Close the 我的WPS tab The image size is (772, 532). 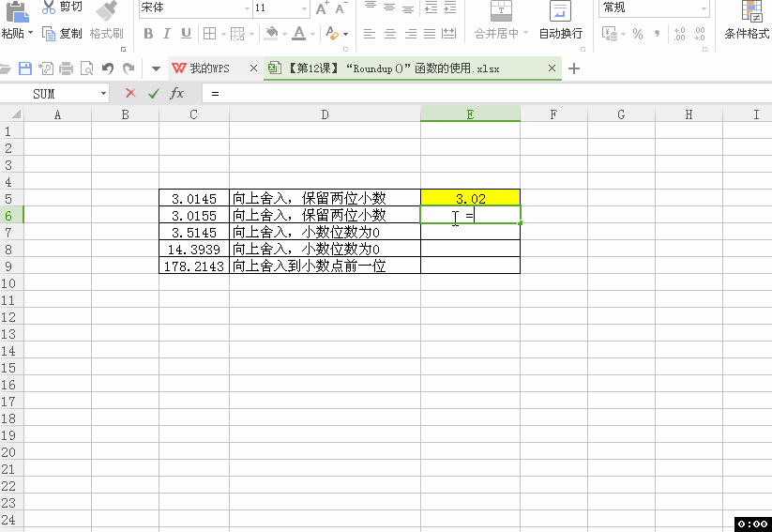[253, 68]
